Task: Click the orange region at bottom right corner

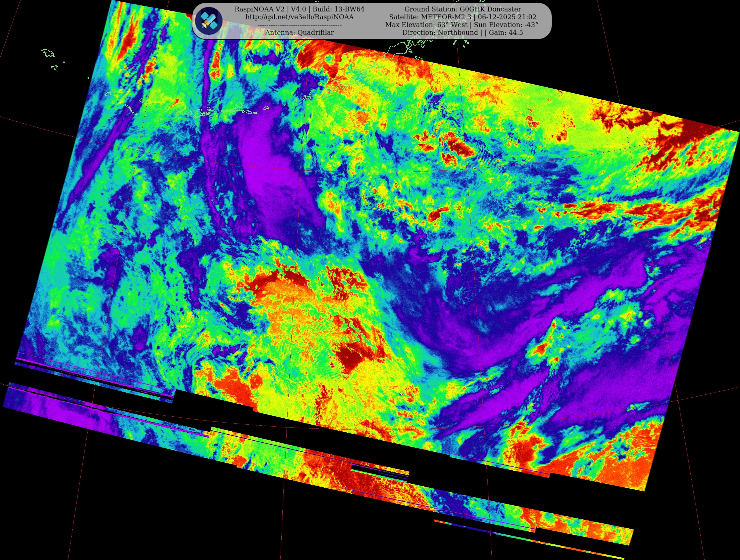Action: tap(619, 468)
